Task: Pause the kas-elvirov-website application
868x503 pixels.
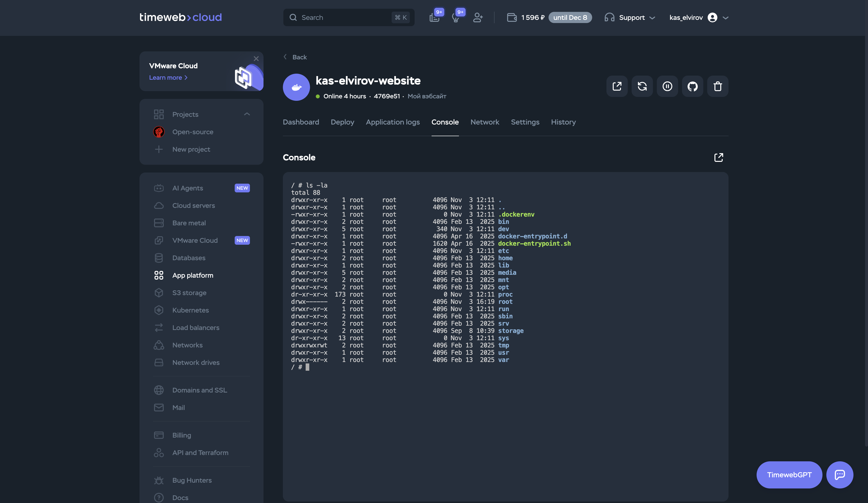Action: (x=667, y=86)
